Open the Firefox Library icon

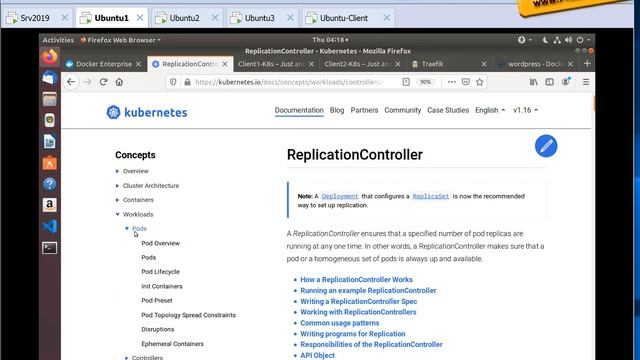533,82
